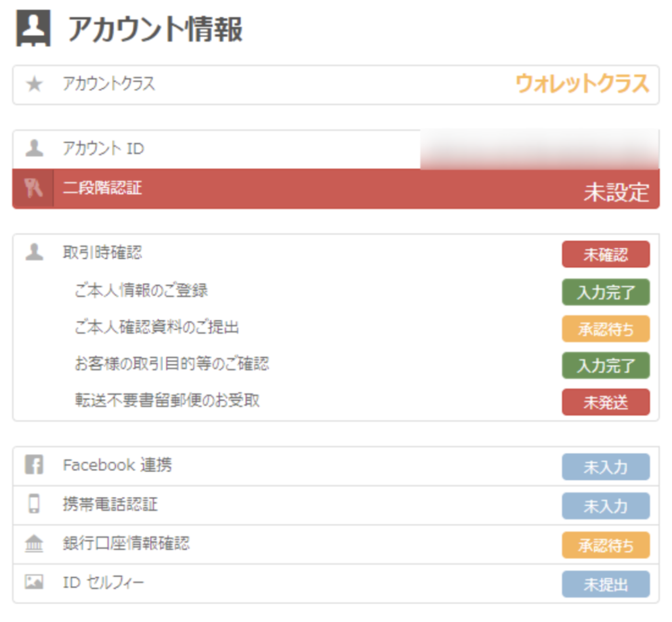Image resolution: width=672 pixels, height=622 pixels.
Task: Click the 承認待ち badge for ご本人確認資料のご提出
Action: 605,329
